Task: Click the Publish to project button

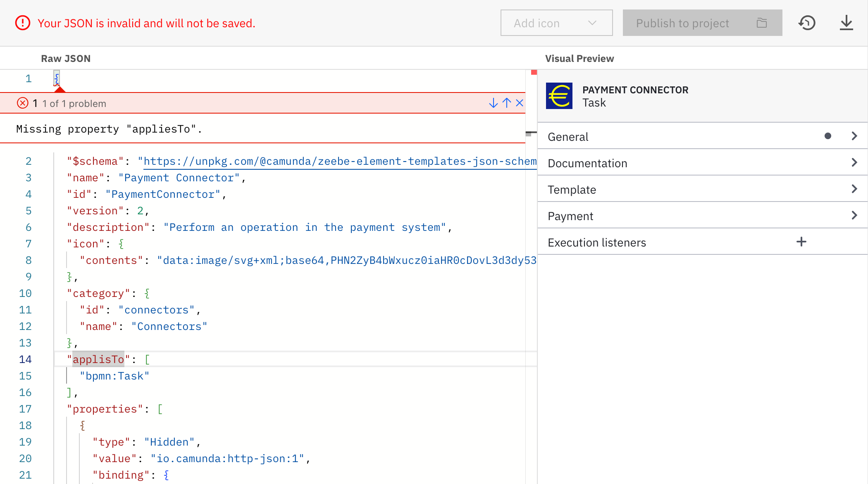Action: pyautogui.click(x=682, y=23)
